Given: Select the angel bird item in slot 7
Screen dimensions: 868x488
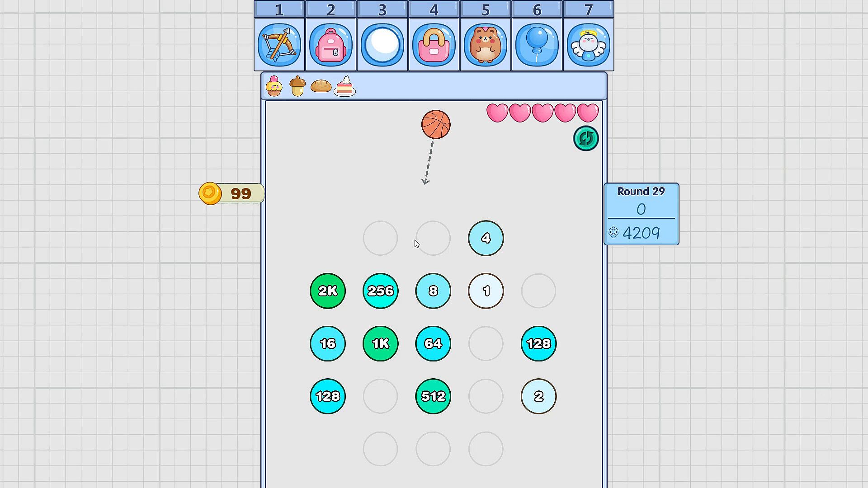Looking at the screenshot, I should click(589, 45).
